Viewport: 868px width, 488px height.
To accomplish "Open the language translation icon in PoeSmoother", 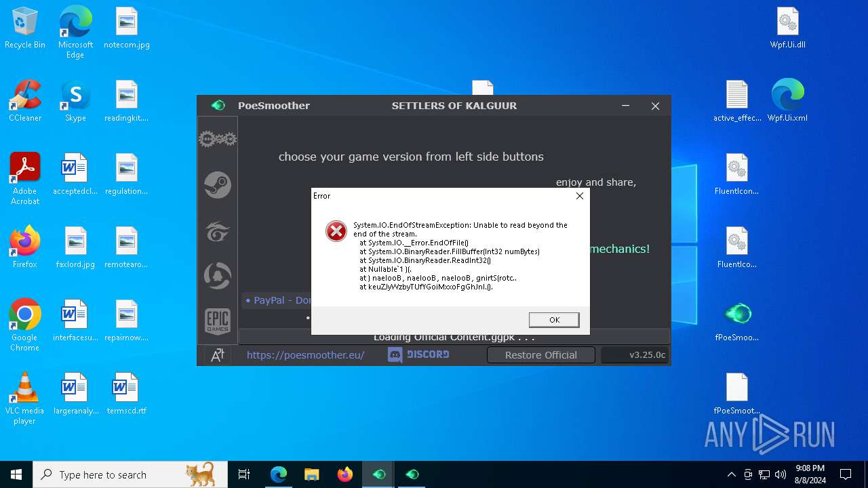I will pyautogui.click(x=218, y=355).
